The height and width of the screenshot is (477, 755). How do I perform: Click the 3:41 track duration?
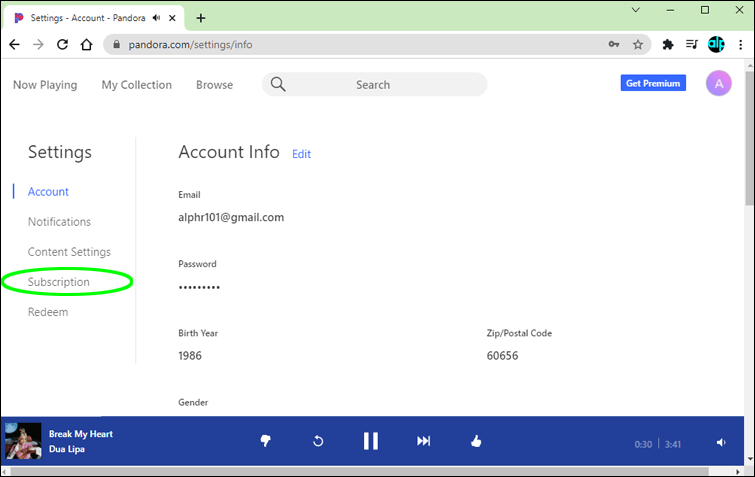pyautogui.click(x=673, y=444)
